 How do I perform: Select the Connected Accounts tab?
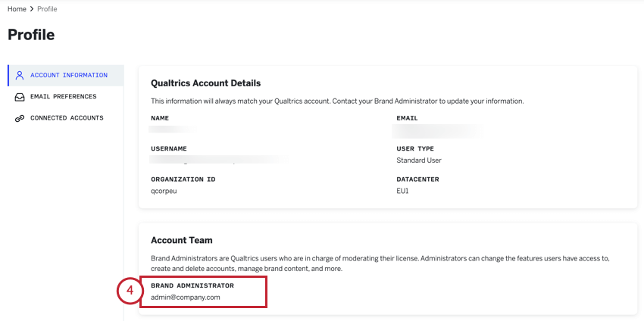[67, 118]
